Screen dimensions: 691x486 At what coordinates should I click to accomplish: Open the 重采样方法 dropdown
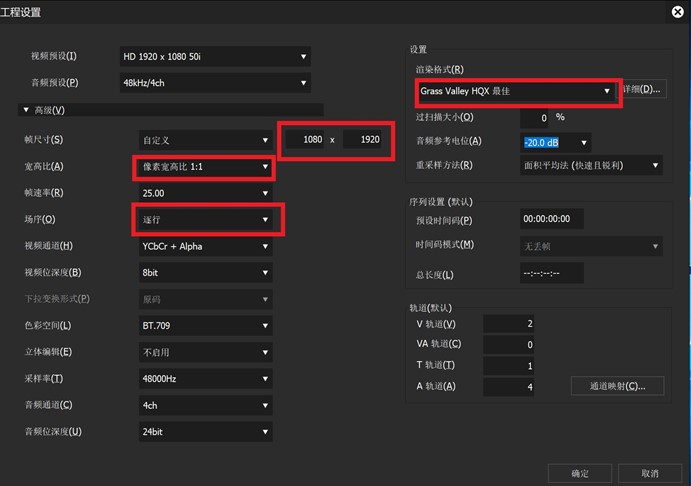(591, 165)
